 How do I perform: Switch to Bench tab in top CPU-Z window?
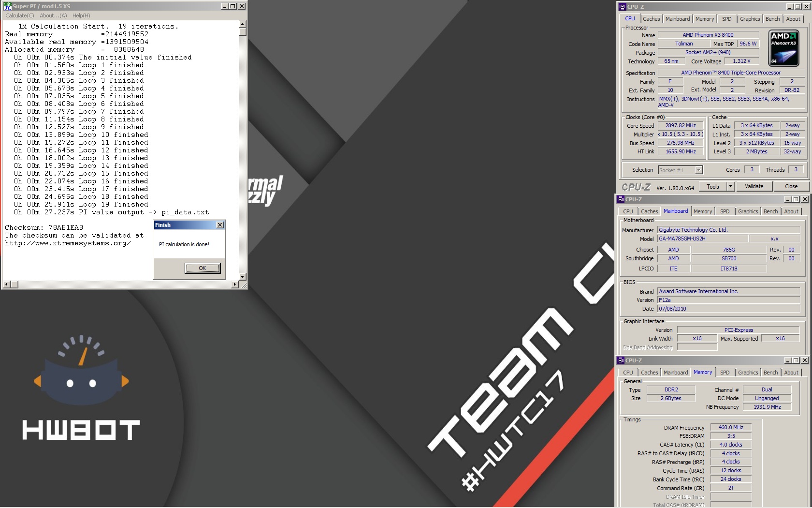pyautogui.click(x=772, y=19)
